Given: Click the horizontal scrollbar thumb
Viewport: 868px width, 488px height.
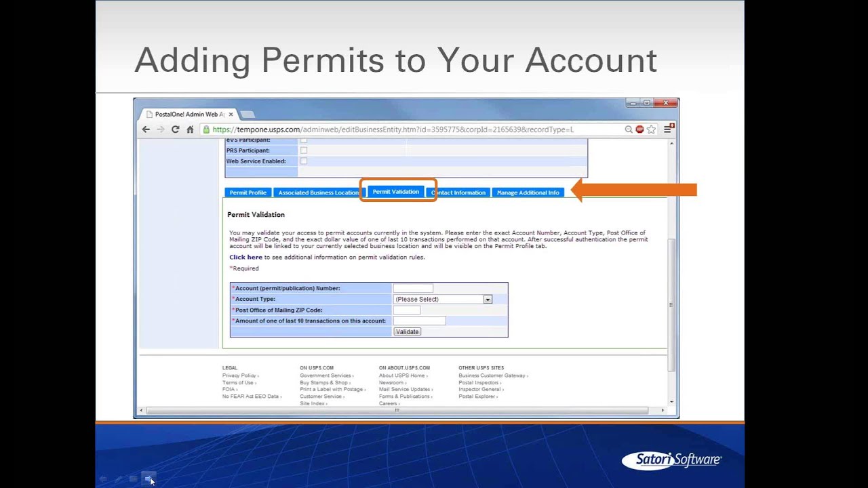Looking at the screenshot, I should (x=397, y=410).
